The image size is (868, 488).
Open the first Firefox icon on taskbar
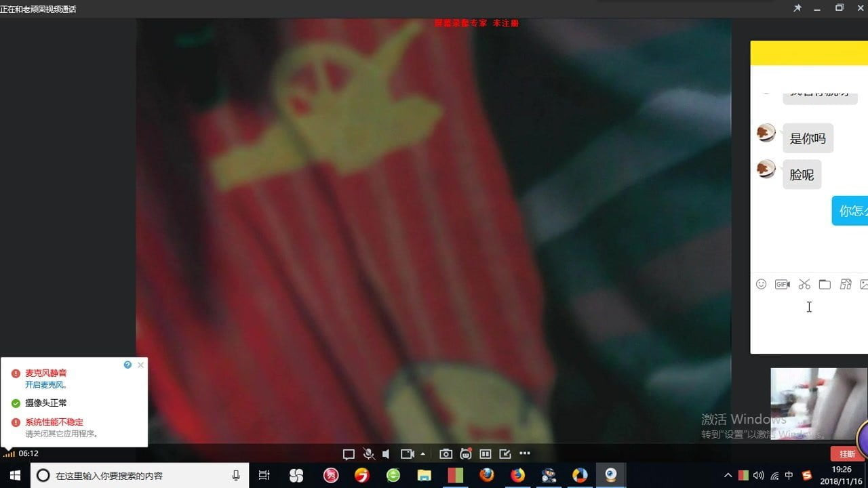487,475
